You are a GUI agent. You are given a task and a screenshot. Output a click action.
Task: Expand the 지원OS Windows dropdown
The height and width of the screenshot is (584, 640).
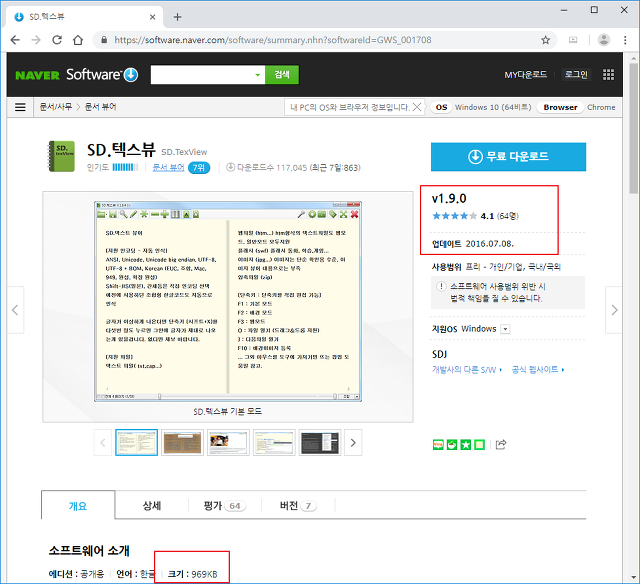[505, 329]
